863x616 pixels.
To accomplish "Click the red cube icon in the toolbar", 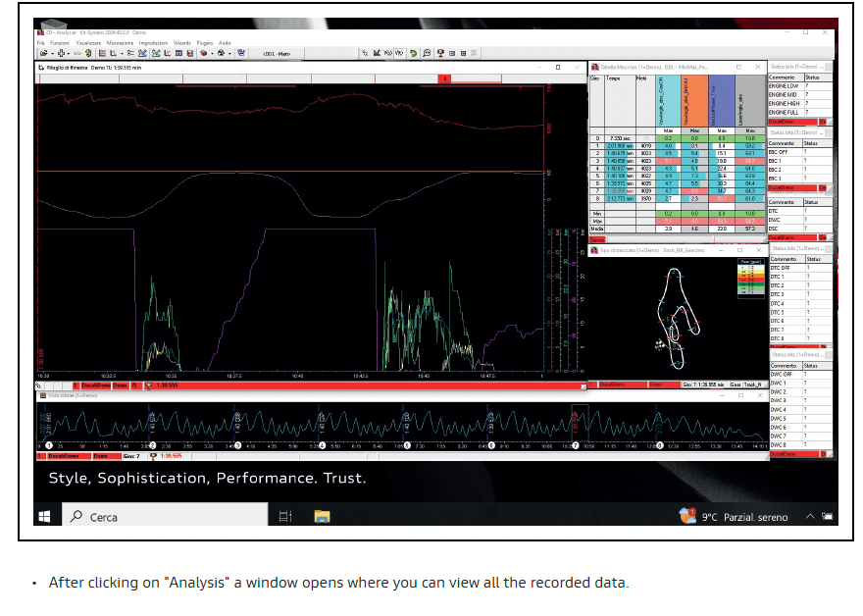I will (203, 53).
